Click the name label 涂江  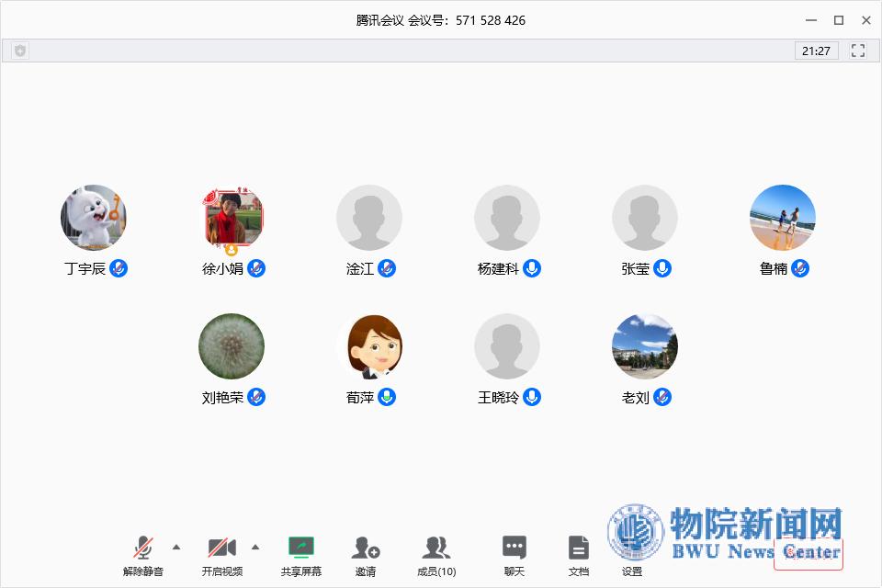(360, 269)
